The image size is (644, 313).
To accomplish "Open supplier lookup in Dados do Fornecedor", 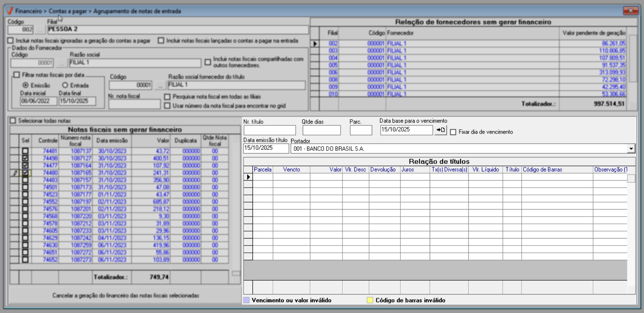I will 61,63.
